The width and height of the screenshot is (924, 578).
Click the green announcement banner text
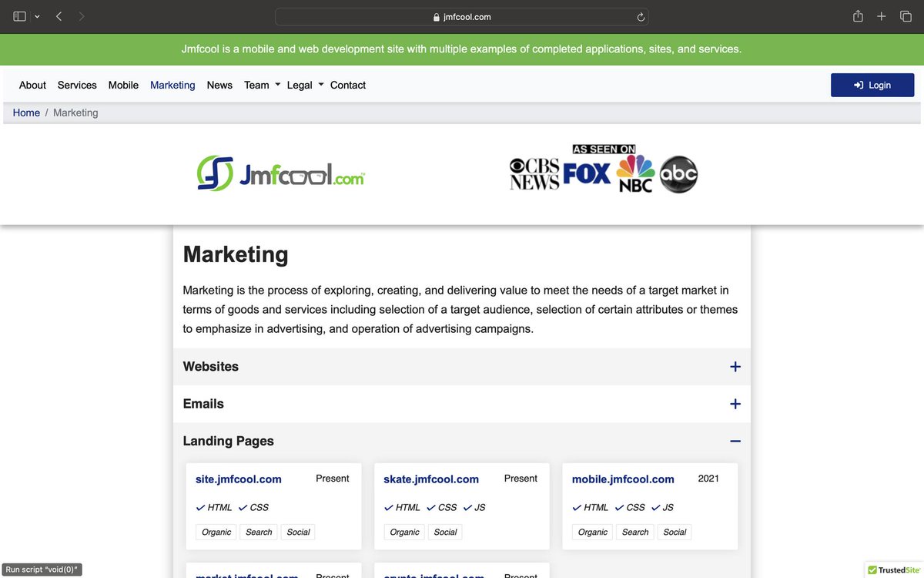(x=462, y=49)
